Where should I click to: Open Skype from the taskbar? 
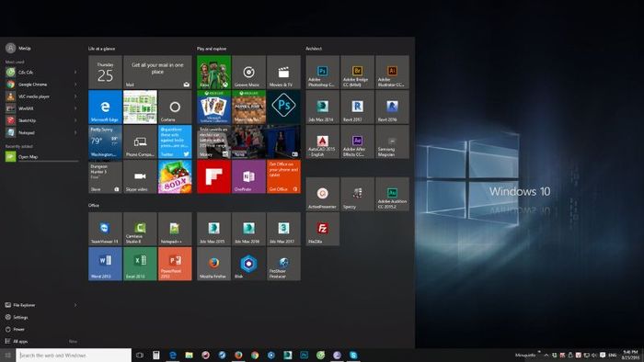[353, 355]
